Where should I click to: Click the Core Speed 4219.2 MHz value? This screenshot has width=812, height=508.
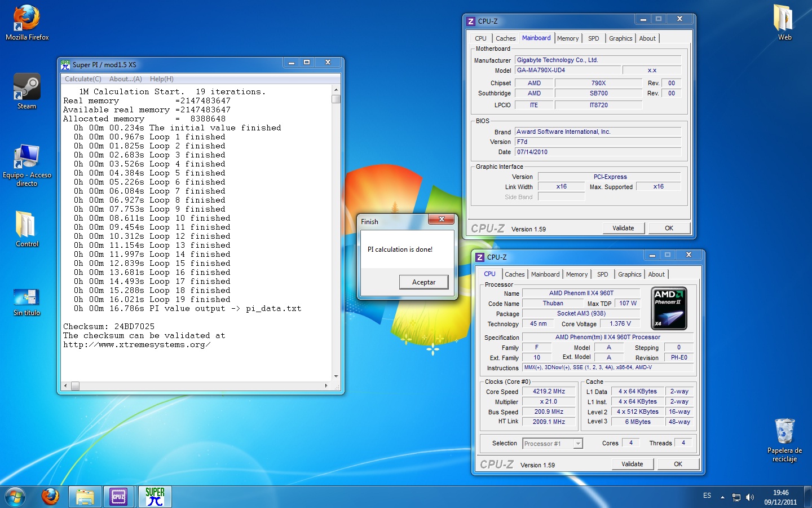click(549, 391)
